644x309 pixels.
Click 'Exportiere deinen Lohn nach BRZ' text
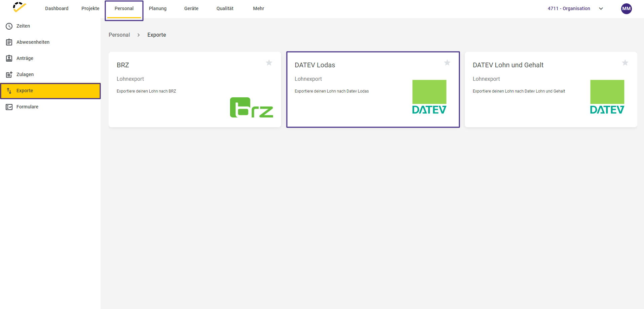(x=146, y=91)
